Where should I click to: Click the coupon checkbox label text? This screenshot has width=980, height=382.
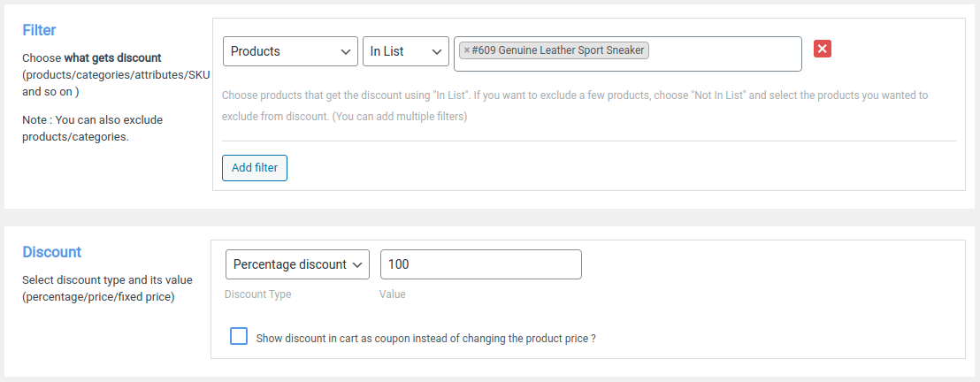click(425, 338)
